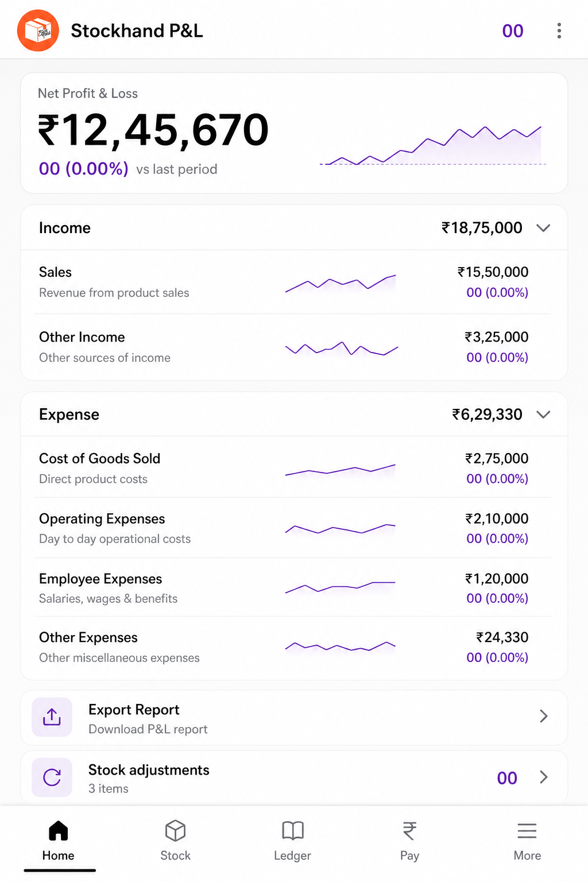Viewport: 588px width, 882px height.
Task: Tap the Other Income sparkline chart
Action: coord(342,349)
